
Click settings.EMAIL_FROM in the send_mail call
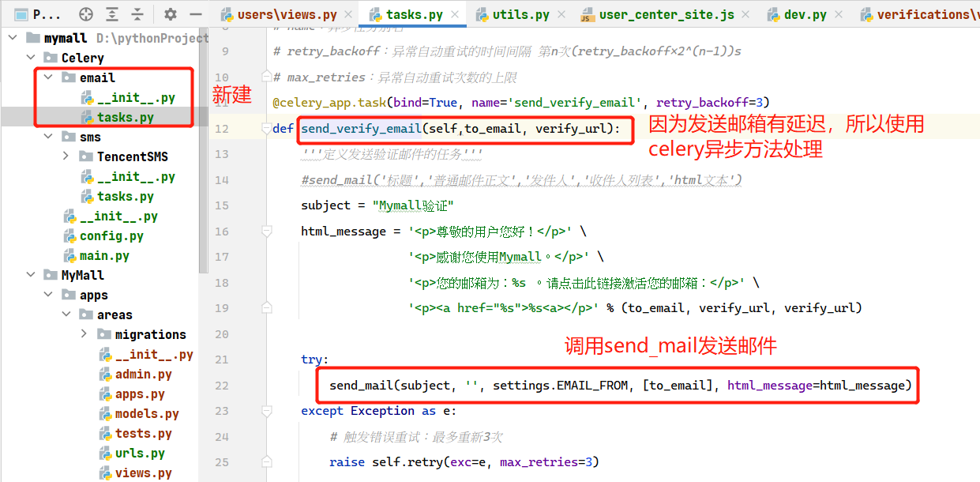pyautogui.click(x=561, y=386)
